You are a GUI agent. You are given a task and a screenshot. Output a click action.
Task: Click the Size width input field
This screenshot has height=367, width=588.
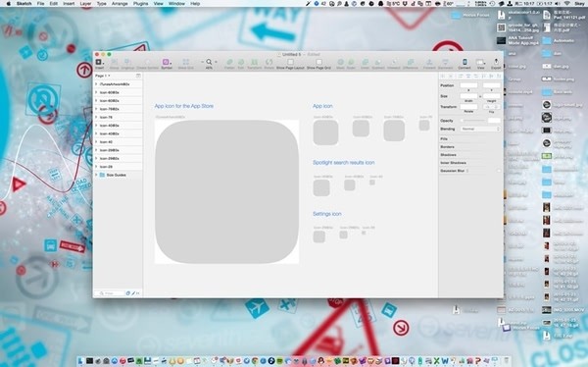point(468,96)
